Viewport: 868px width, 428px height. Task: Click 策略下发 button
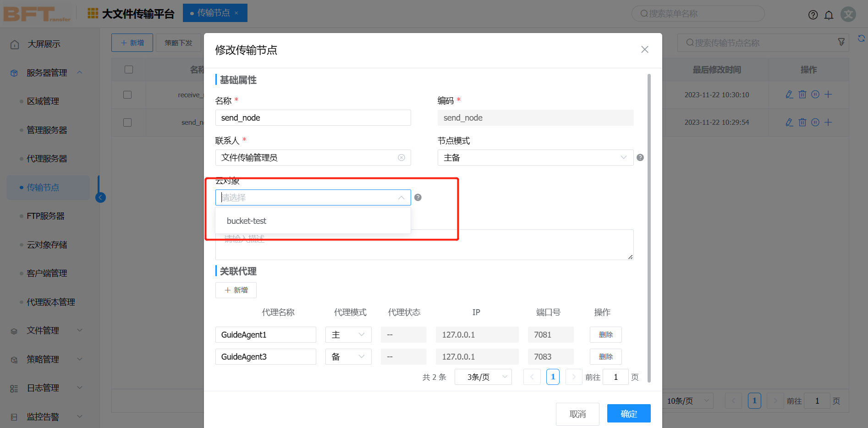click(178, 43)
